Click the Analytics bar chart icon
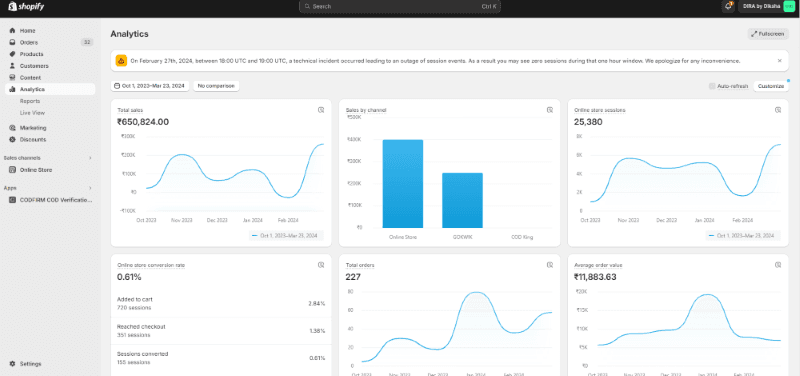Image resolution: width=800 pixels, height=376 pixels. point(13,89)
